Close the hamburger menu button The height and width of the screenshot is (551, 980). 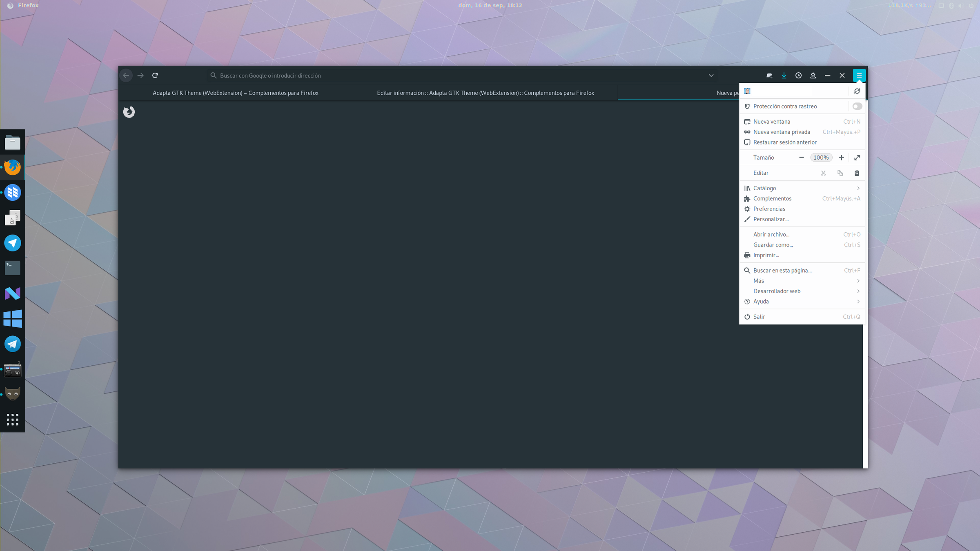(x=859, y=76)
